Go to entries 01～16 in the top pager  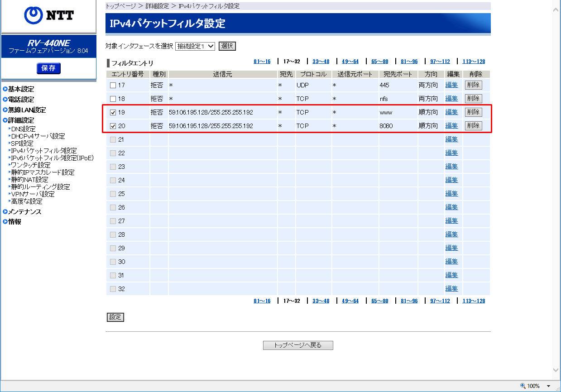tap(262, 62)
